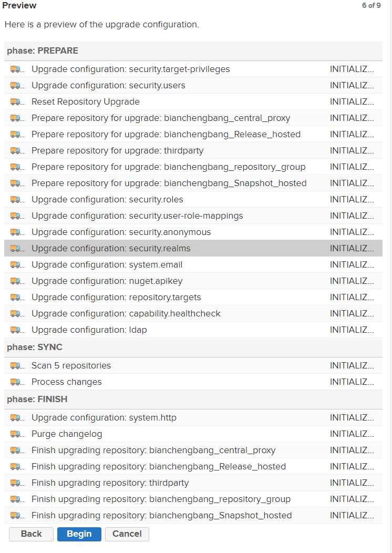Click truck icon next to Scan 5 repositories
Screen dimensions: 392x553
(16, 365)
